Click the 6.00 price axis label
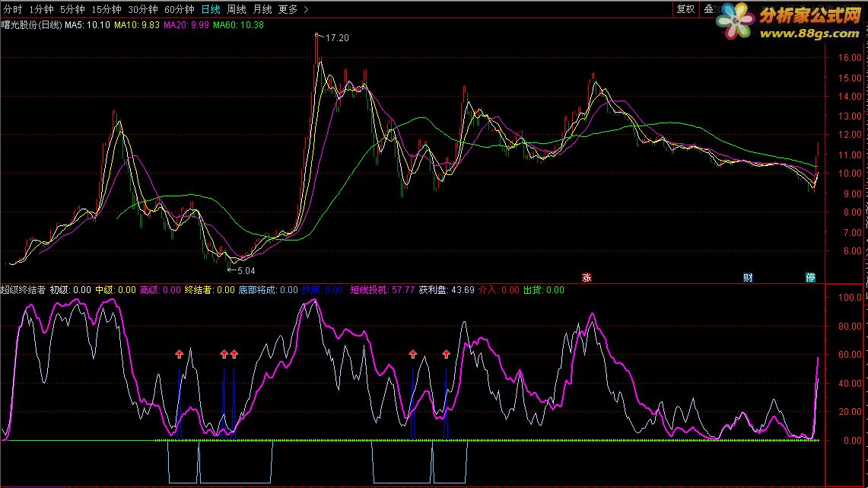The image size is (868, 488). pyautogui.click(x=852, y=251)
